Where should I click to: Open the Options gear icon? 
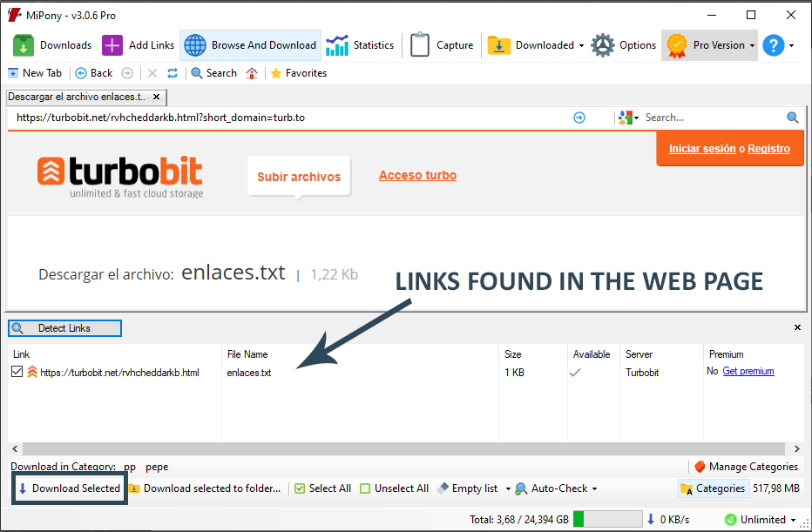click(603, 45)
